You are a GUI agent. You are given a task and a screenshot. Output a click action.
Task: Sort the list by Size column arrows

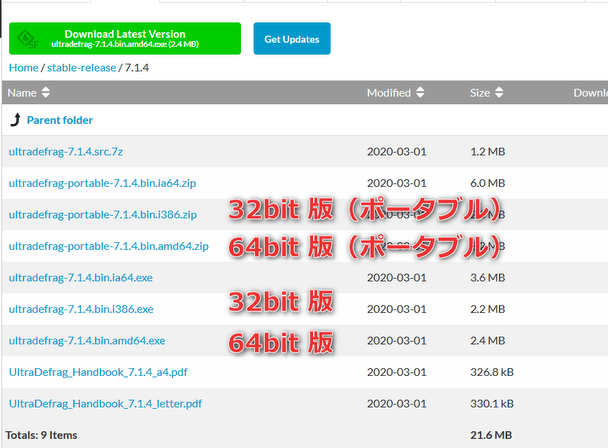[x=499, y=93]
